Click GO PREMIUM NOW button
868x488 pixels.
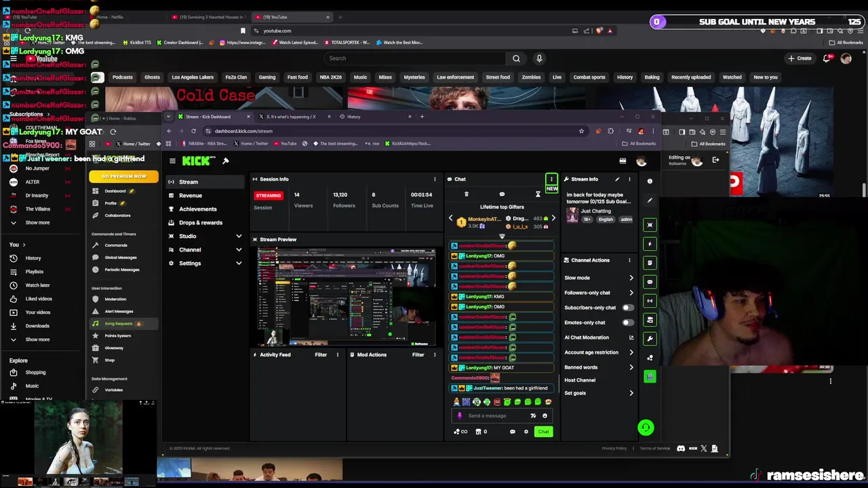123,176
